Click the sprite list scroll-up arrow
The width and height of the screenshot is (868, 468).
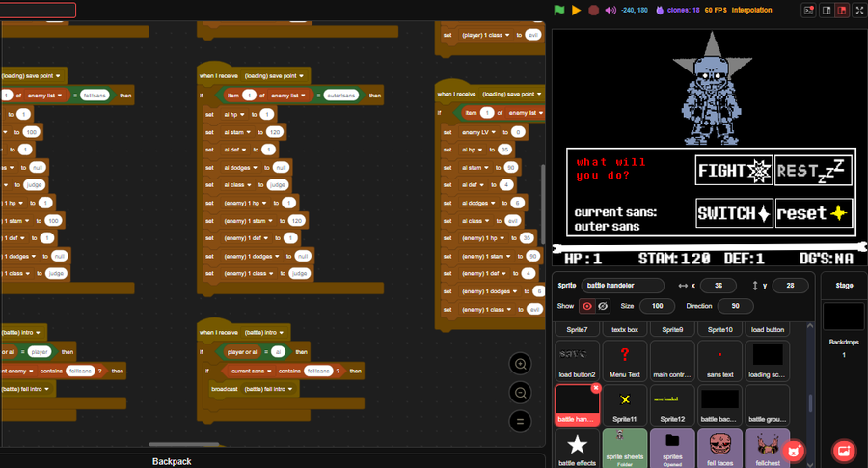810,325
